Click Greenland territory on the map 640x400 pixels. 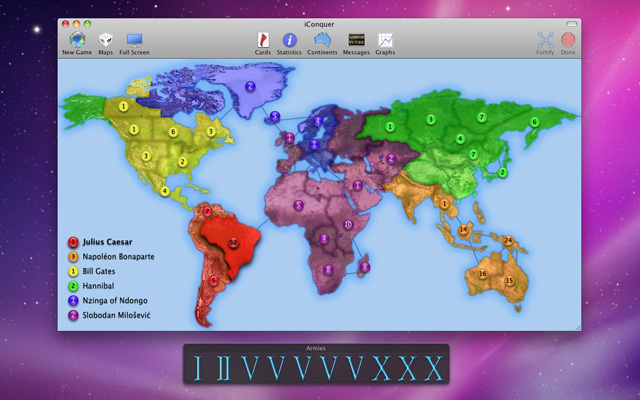(x=250, y=86)
